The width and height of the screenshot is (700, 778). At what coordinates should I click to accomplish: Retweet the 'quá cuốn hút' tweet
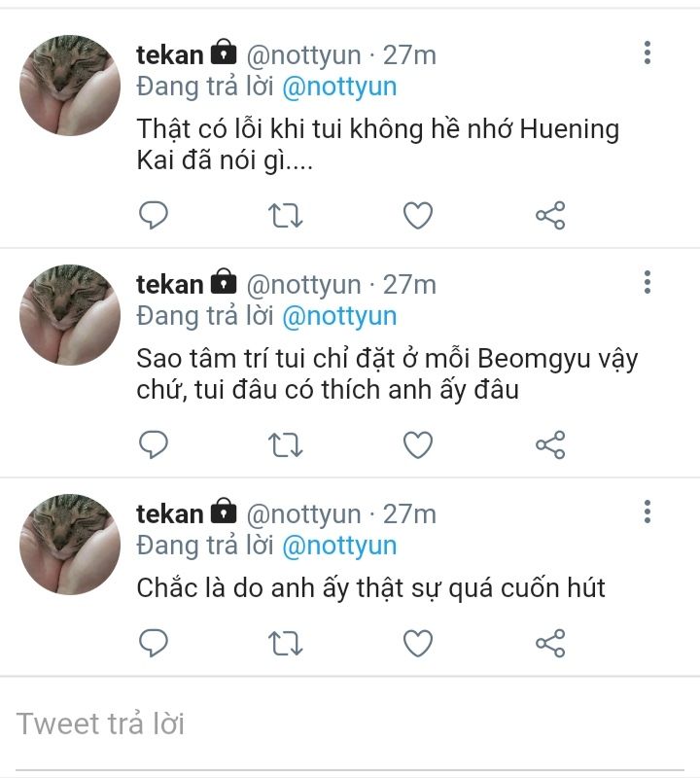285,643
